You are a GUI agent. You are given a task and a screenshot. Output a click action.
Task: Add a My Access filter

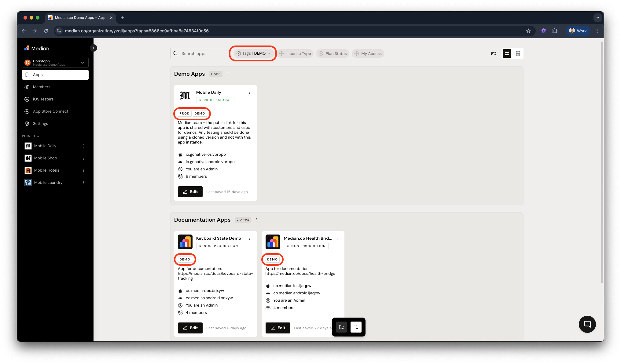[368, 53]
